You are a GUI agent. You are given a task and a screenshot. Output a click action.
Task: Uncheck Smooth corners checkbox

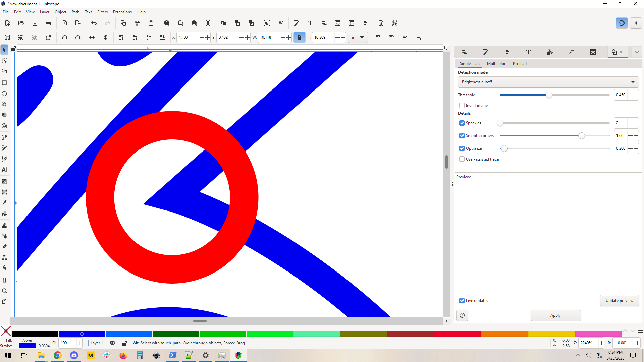tap(462, 136)
